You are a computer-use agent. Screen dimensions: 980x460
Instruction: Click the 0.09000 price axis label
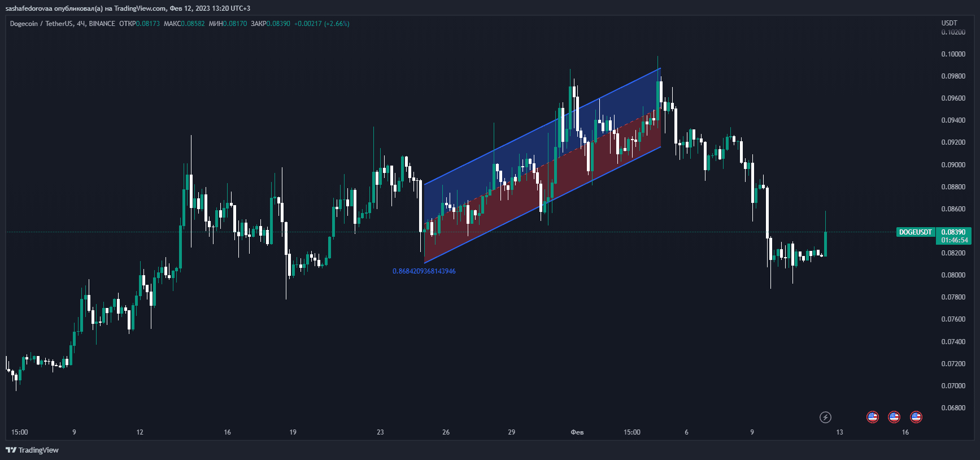[953, 165]
